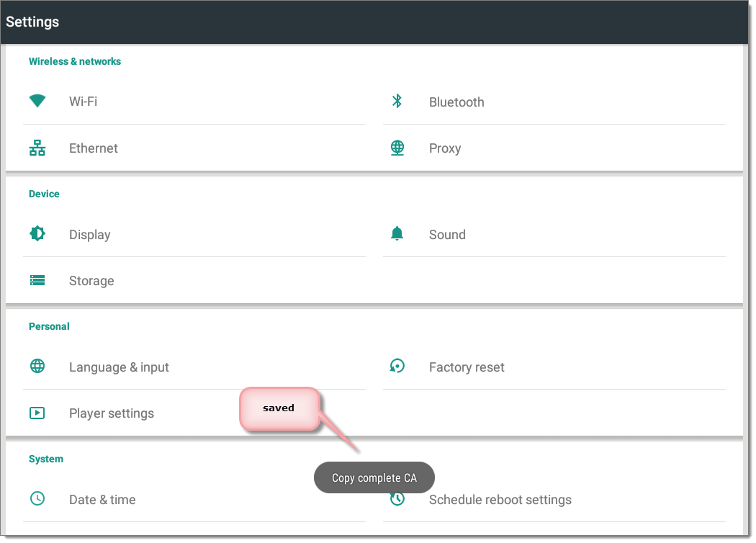Open Display settings
This screenshot has width=756, height=543.
click(194, 234)
